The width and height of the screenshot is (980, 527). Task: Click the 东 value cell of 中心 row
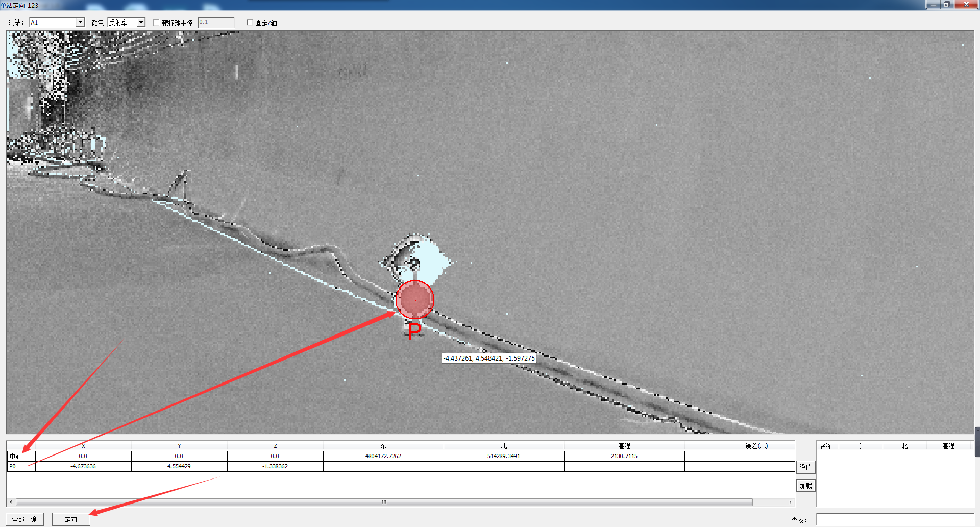(383, 456)
